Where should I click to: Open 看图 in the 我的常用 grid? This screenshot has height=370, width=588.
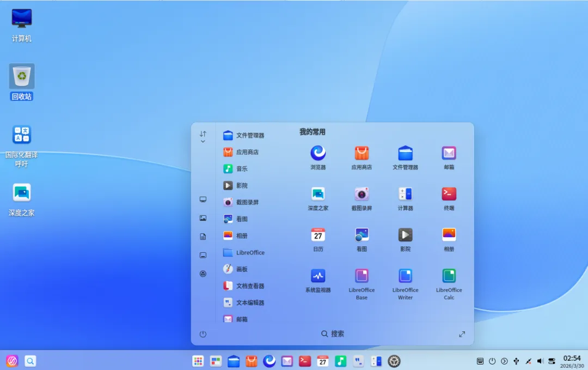(x=362, y=239)
